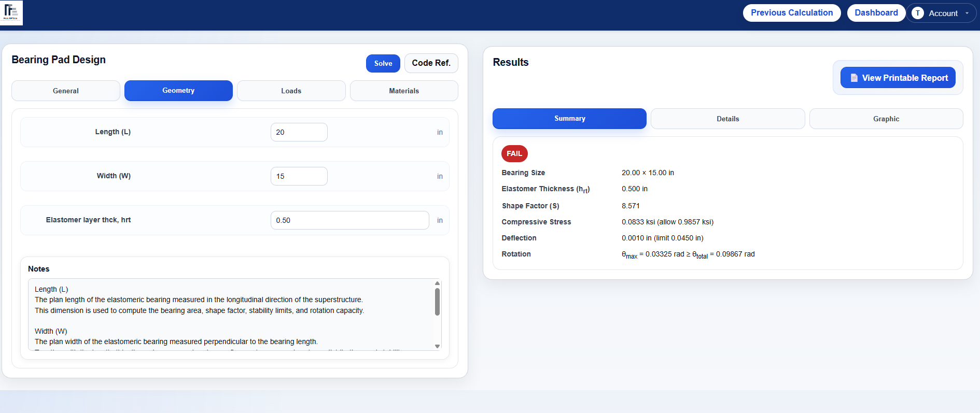This screenshot has height=413, width=980.
Task: Focus the Elastomer layer thck input
Action: click(x=350, y=220)
